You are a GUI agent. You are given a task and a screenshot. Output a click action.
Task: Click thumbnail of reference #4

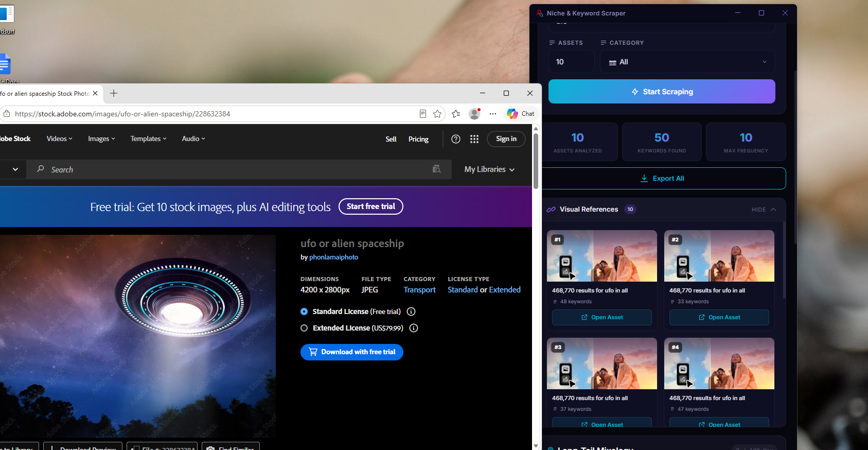[x=719, y=364]
